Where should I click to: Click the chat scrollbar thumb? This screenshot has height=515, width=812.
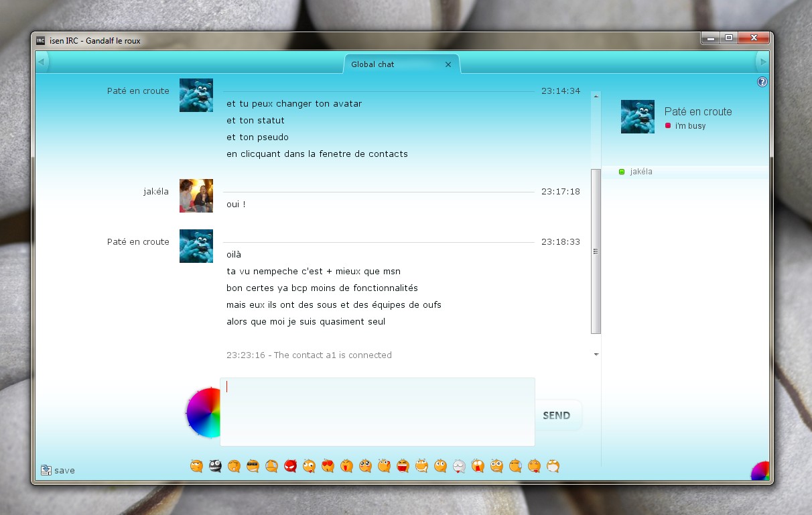coord(596,251)
